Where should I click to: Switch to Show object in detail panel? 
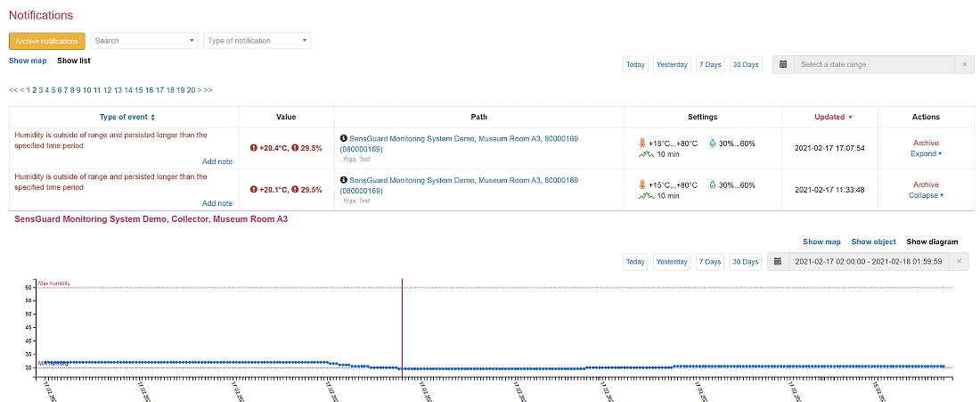pyautogui.click(x=873, y=242)
